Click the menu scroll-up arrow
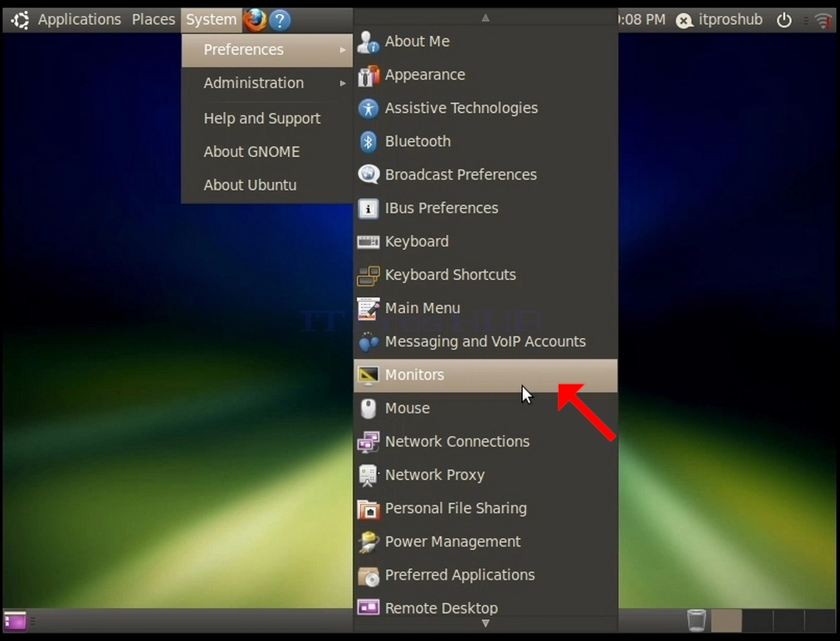840x641 pixels. [486, 17]
